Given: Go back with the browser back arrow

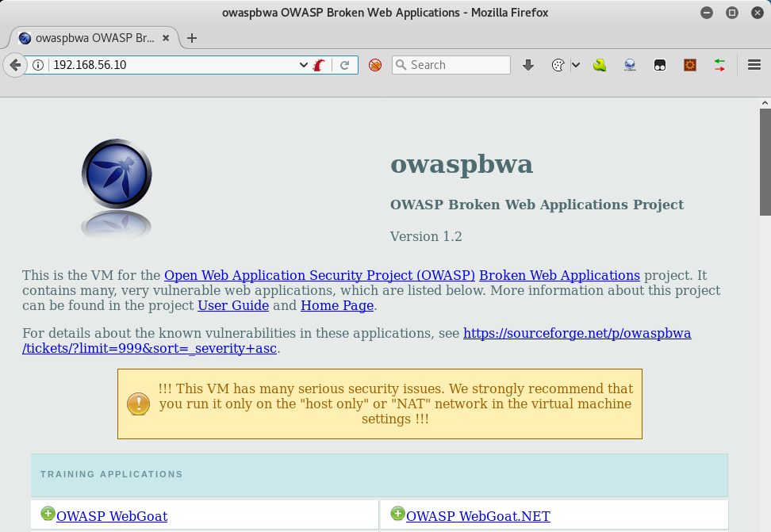Looking at the screenshot, I should point(15,65).
